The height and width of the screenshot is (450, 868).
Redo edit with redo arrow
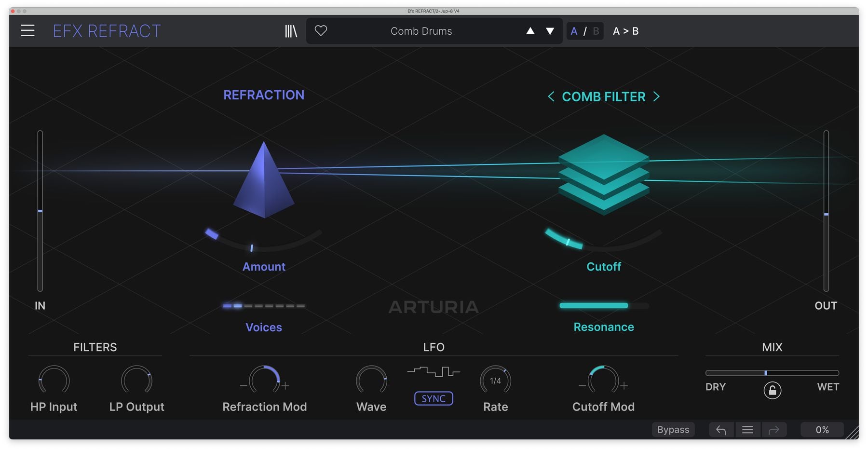point(774,429)
